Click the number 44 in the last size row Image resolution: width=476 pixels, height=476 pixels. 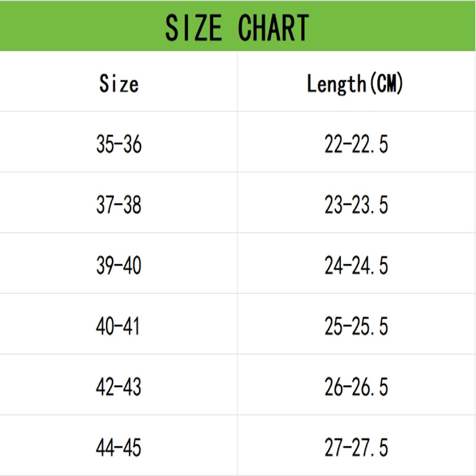105,447
